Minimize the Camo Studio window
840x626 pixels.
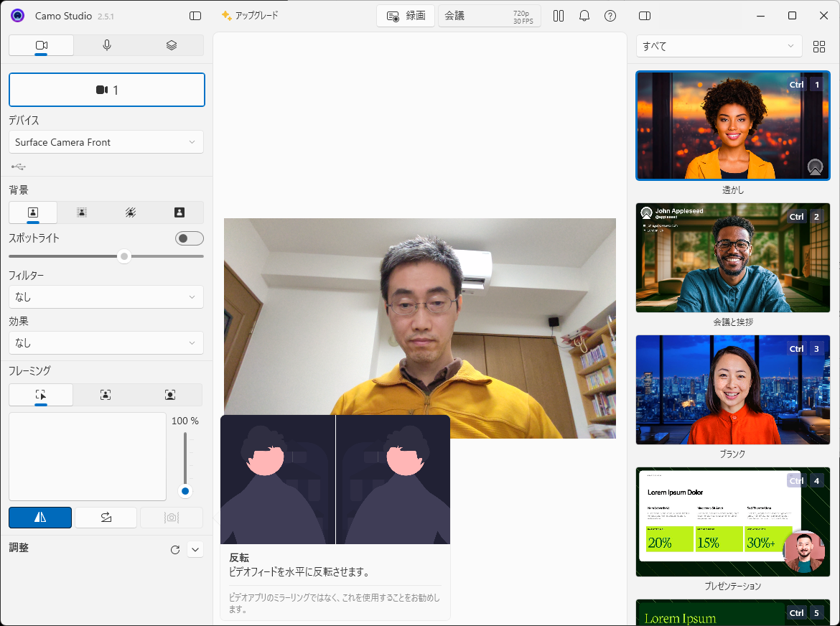click(x=760, y=16)
